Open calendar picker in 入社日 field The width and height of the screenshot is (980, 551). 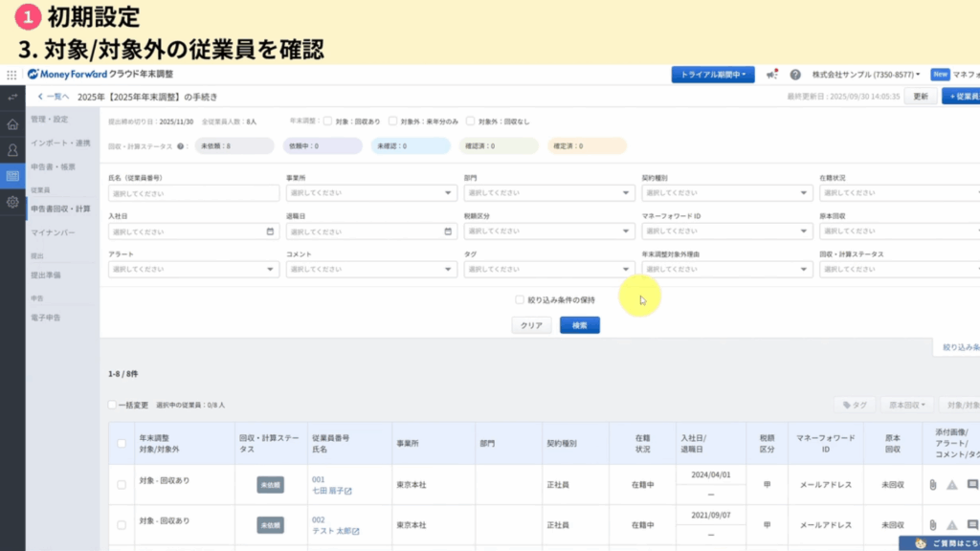[x=271, y=231]
